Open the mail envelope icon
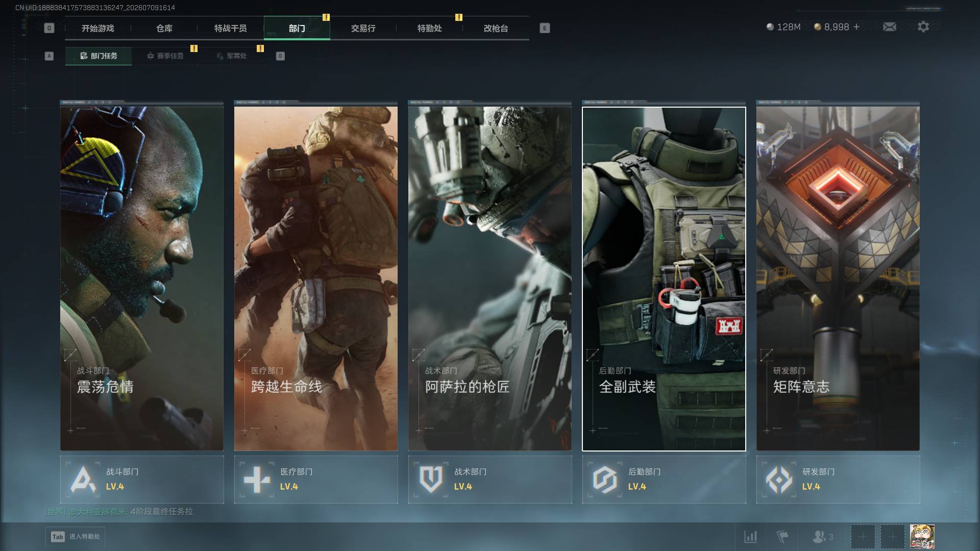Screen dimensions: 980x551 pyautogui.click(x=889, y=27)
